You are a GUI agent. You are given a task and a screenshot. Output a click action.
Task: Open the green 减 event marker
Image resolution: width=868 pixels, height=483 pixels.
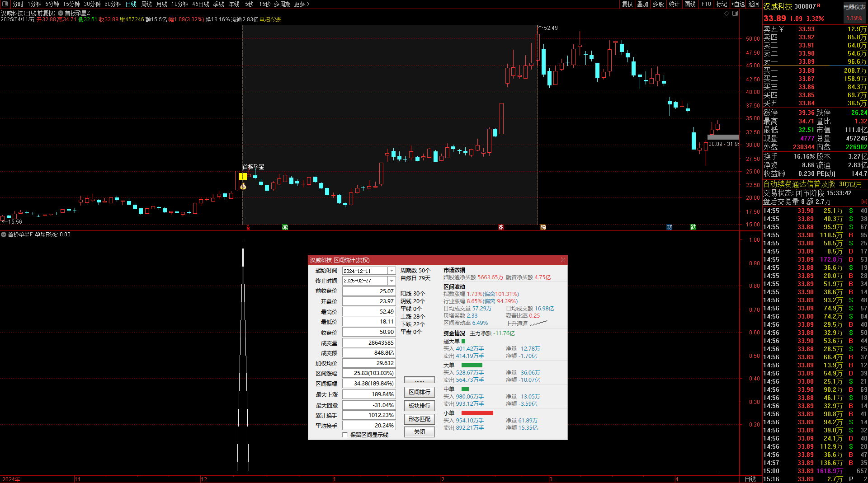click(285, 227)
